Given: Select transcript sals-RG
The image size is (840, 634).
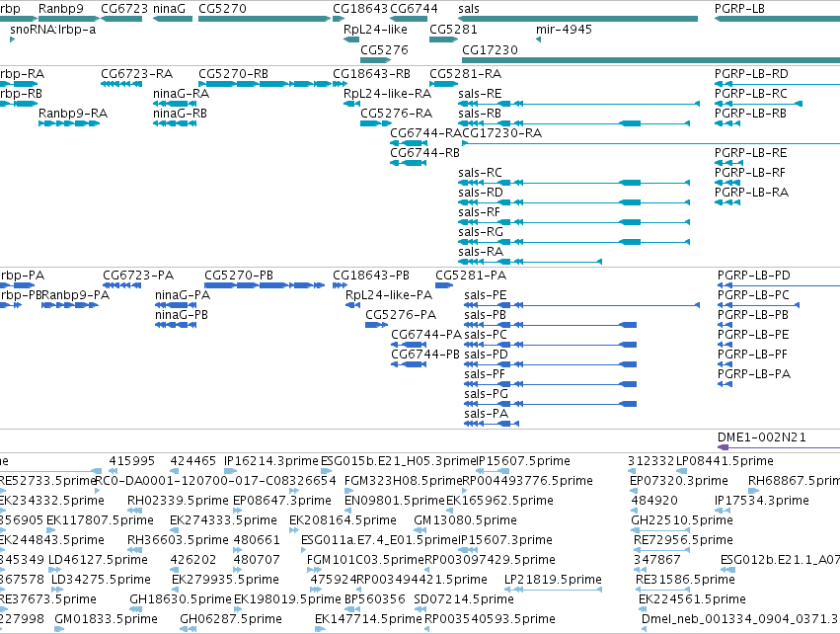Looking at the screenshot, I should click(x=574, y=243).
